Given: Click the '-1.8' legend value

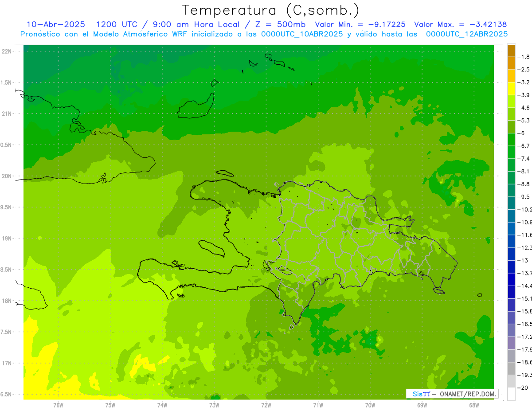Looking at the screenshot, I should [x=524, y=57].
